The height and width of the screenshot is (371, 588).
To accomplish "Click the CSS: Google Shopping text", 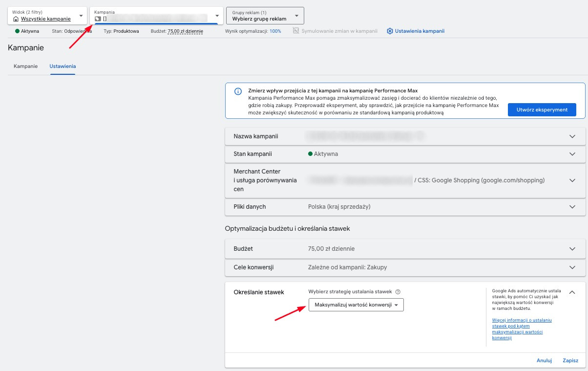I will 482,180.
